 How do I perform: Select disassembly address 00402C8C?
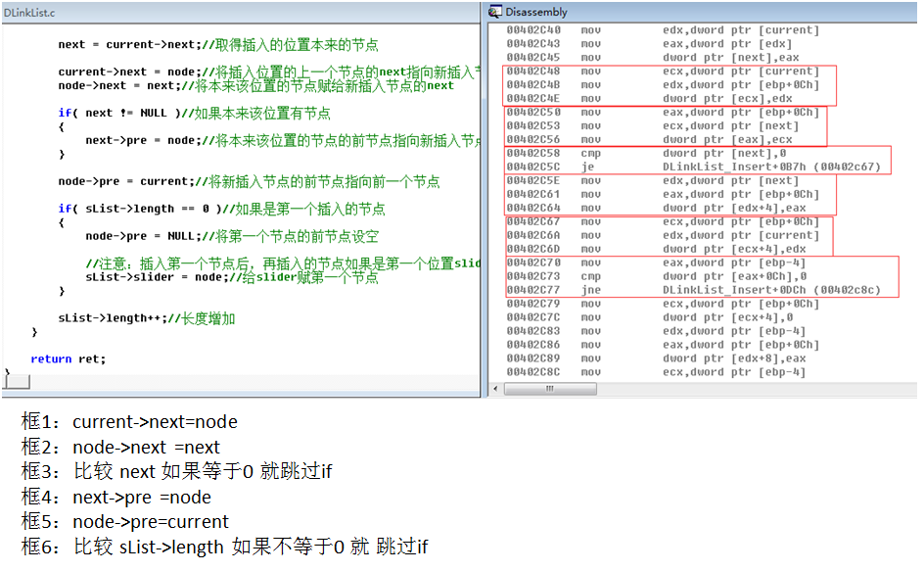pyautogui.click(x=533, y=372)
